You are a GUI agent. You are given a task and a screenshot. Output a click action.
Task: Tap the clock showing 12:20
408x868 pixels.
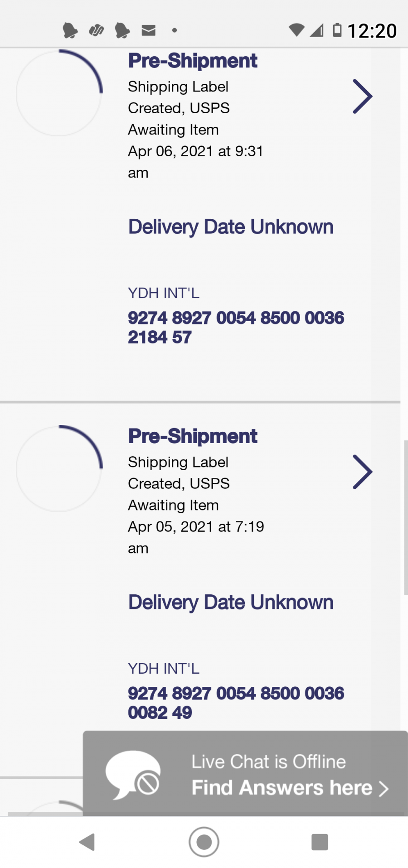pyautogui.click(x=372, y=31)
